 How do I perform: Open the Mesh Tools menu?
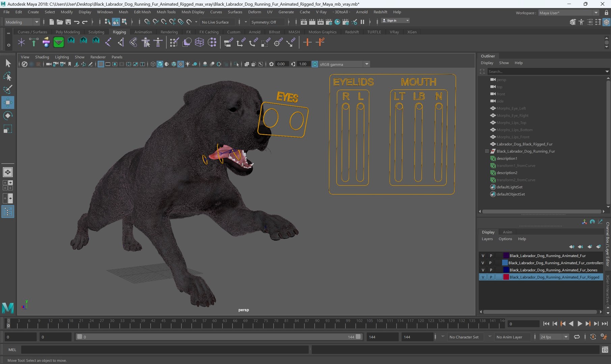point(166,12)
